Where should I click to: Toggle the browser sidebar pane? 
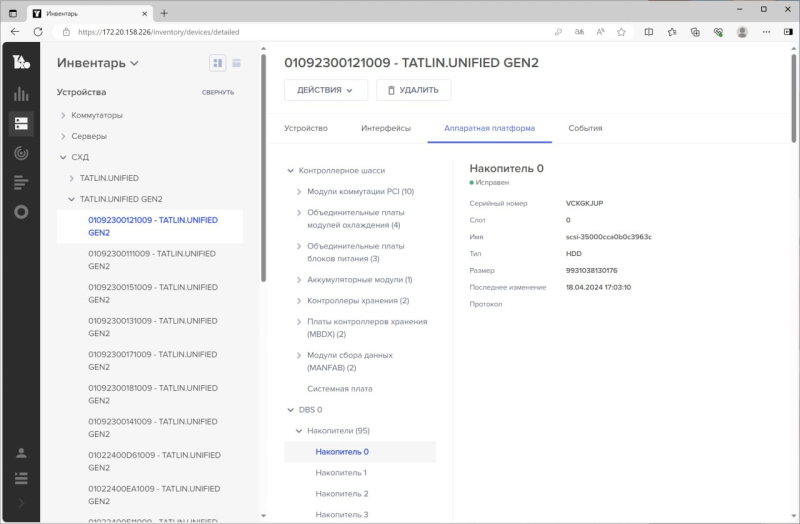tap(788, 32)
